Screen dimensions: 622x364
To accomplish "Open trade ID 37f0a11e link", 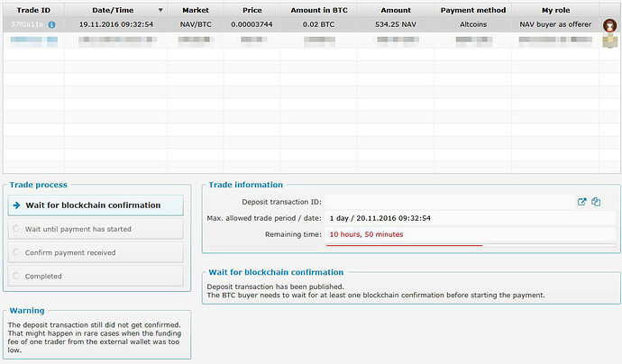I will pyautogui.click(x=27, y=24).
